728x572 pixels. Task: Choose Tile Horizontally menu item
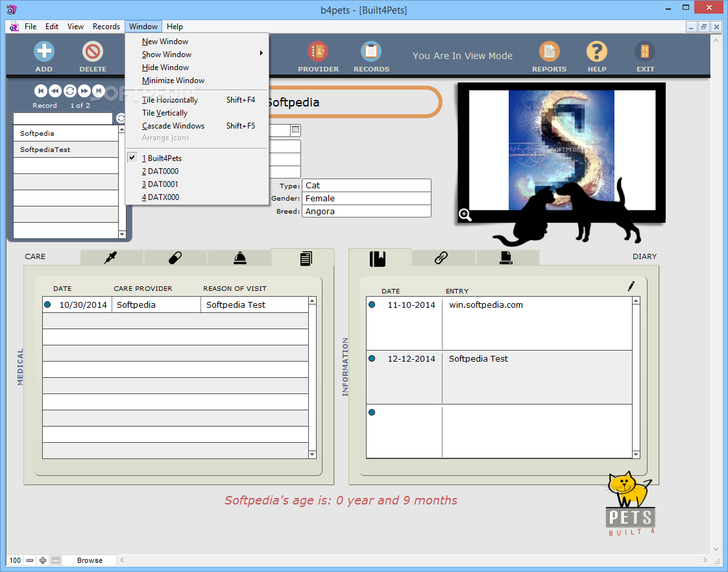[197, 100]
